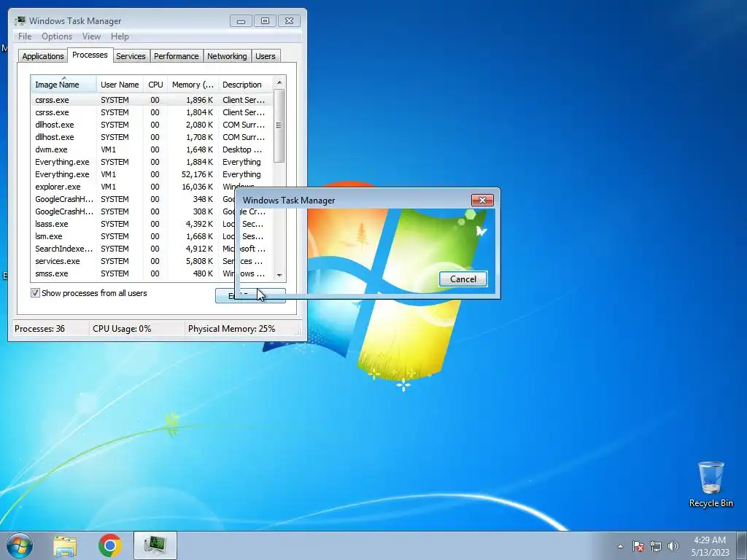The image size is (747, 560).
Task: Switch to the Networking tab
Action: coord(227,56)
